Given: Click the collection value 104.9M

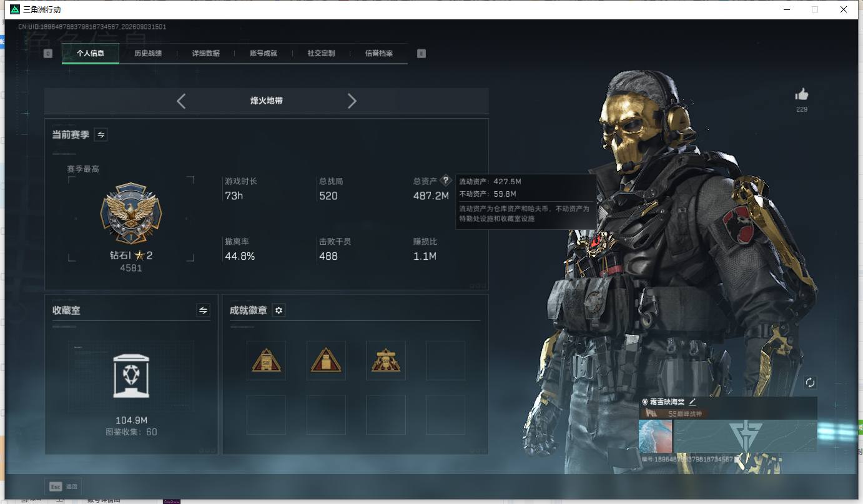Looking at the screenshot, I should (131, 420).
